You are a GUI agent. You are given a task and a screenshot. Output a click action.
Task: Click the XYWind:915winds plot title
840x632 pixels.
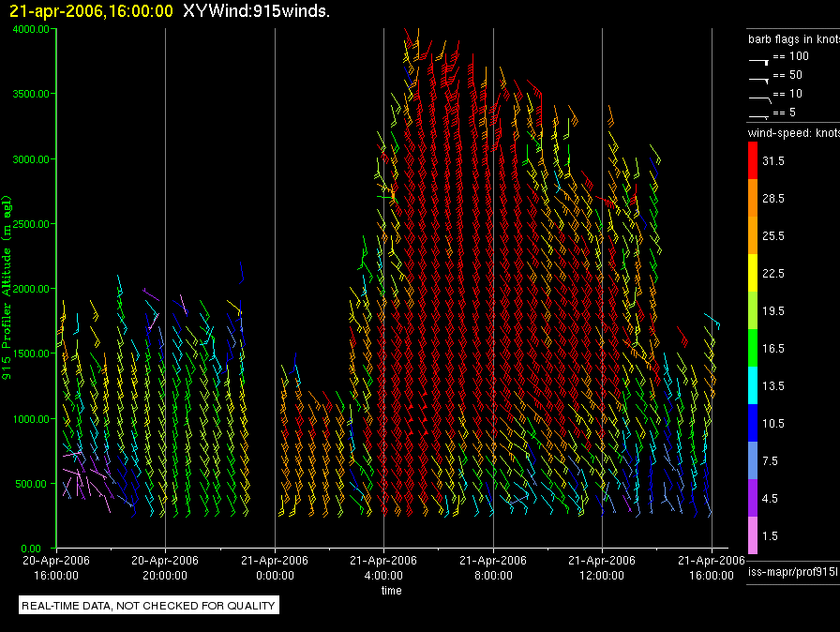(x=256, y=11)
